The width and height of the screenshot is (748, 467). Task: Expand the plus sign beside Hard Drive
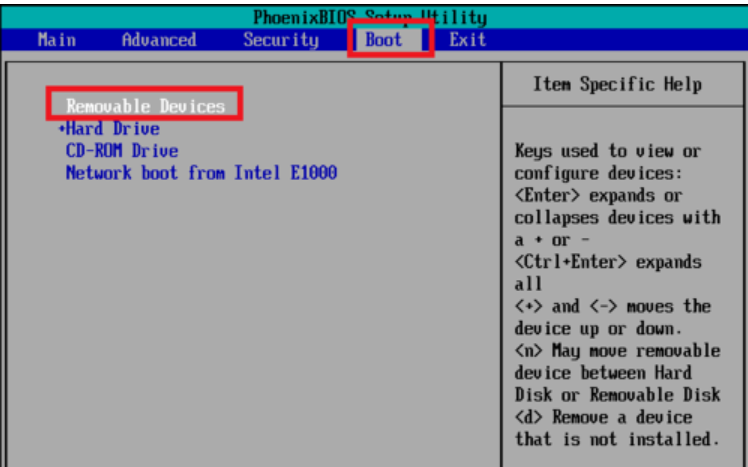pyautogui.click(x=62, y=129)
